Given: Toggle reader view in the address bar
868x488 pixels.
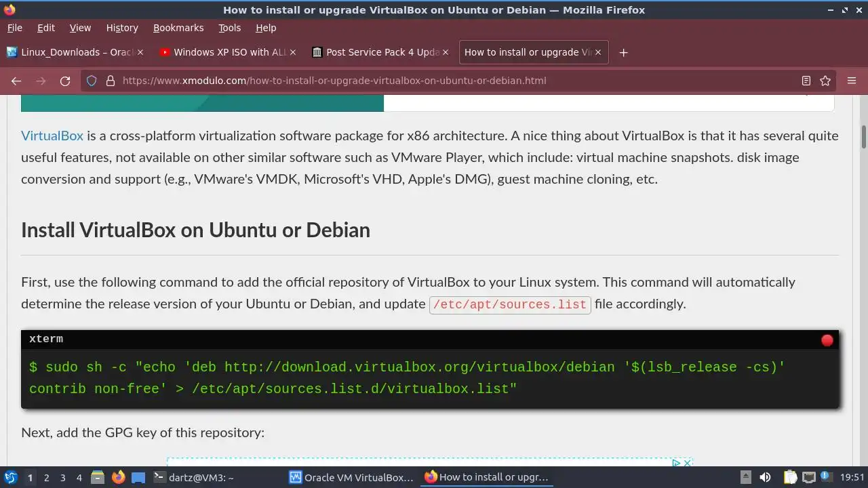Looking at the screenshot, I should tap(806, 81).
